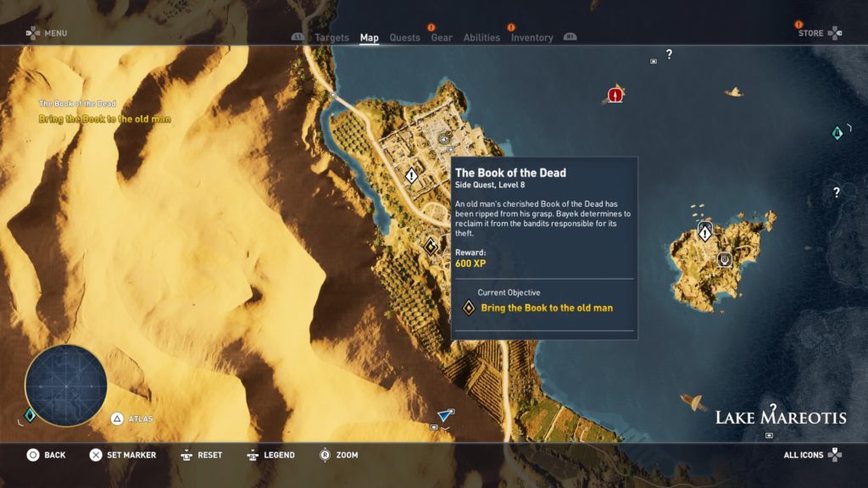Click the Side Quest, Level 8 subtitle
This screenshot has width=868, height=488.
point(490,185)
